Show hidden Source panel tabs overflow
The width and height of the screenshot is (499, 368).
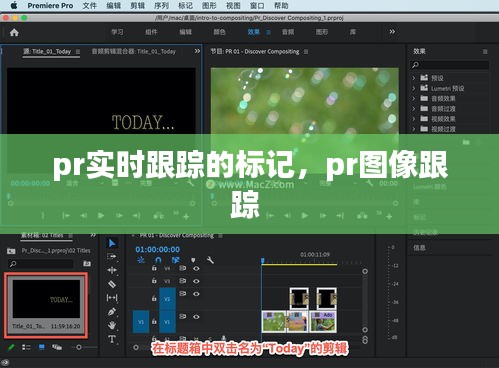click(197, 51)
